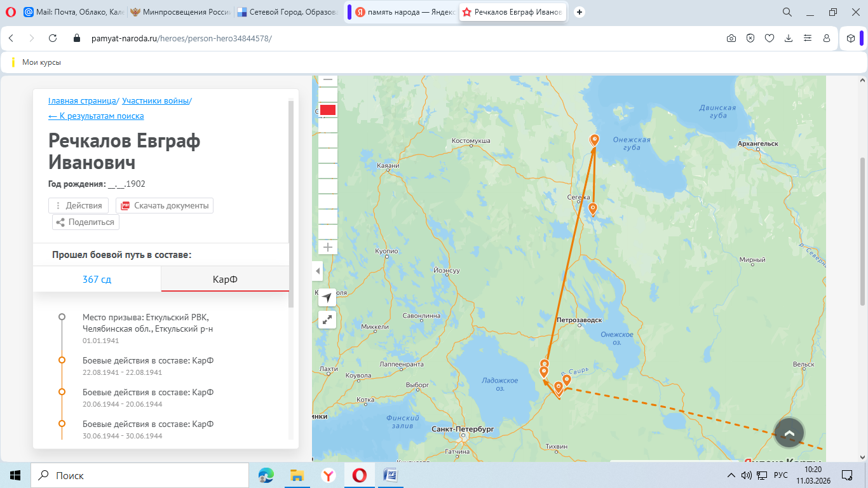Open the Главная страница breadcrumb link
Image resolution: width=868 pixels, height=488 pixels.
point(82,100)
